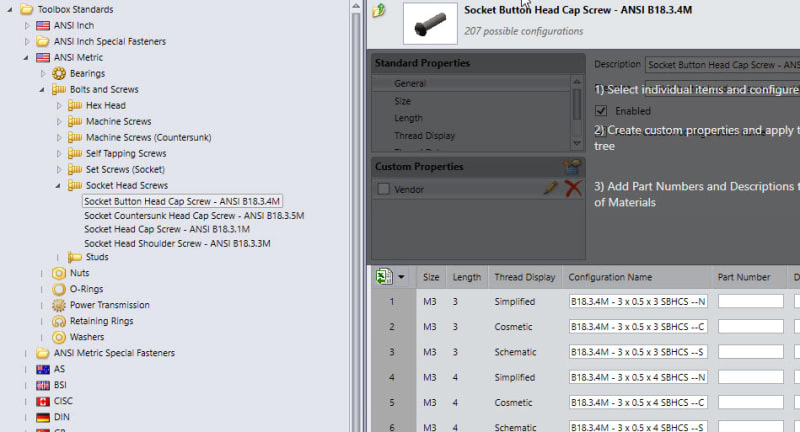
Task: Click the Washers icon
Action: (x=59, y=337)
